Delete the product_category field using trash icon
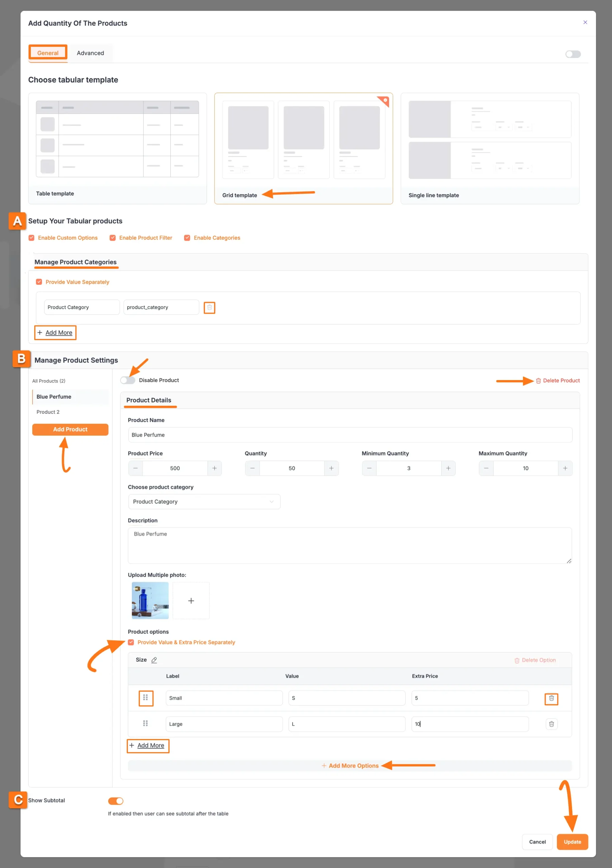612x868 pixels. click(210, 307)
